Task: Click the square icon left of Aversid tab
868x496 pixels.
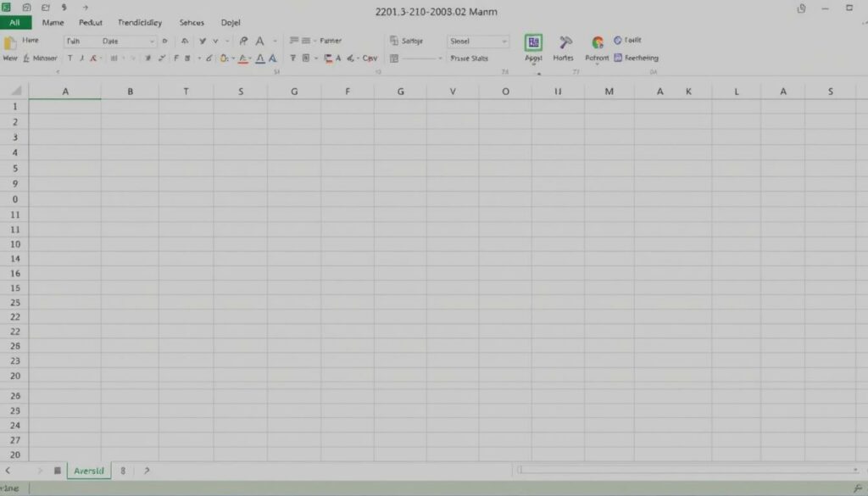Action: tap(57, 471)
